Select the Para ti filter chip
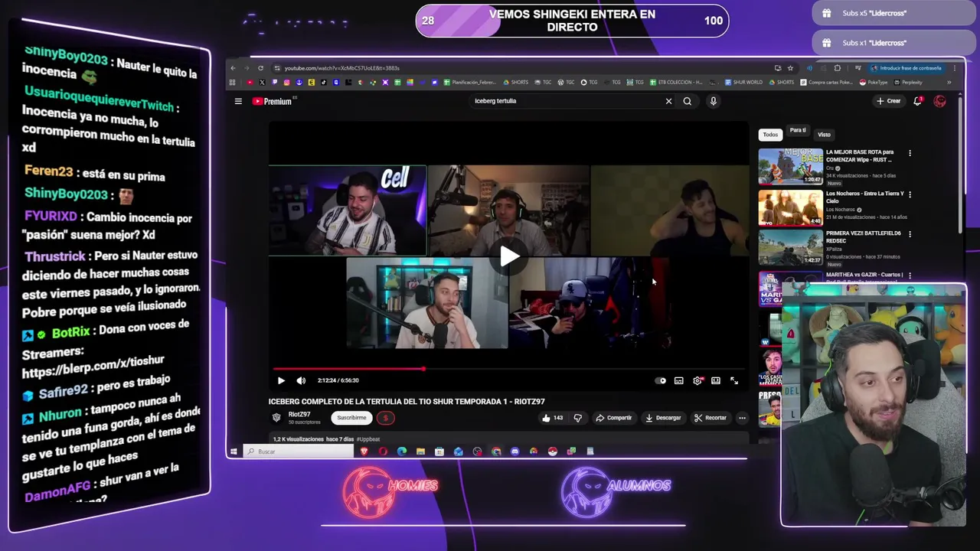 pos(798,131)
